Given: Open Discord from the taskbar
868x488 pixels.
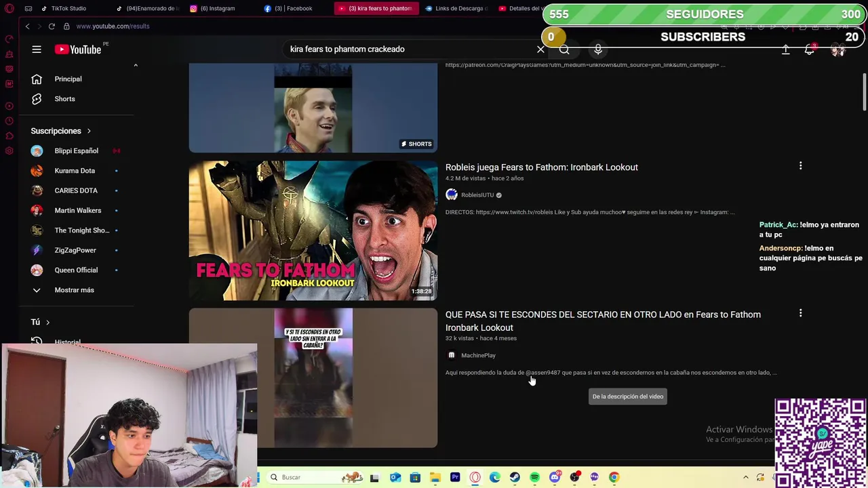Looking at the screenshot, I should (x=555, y=477).
